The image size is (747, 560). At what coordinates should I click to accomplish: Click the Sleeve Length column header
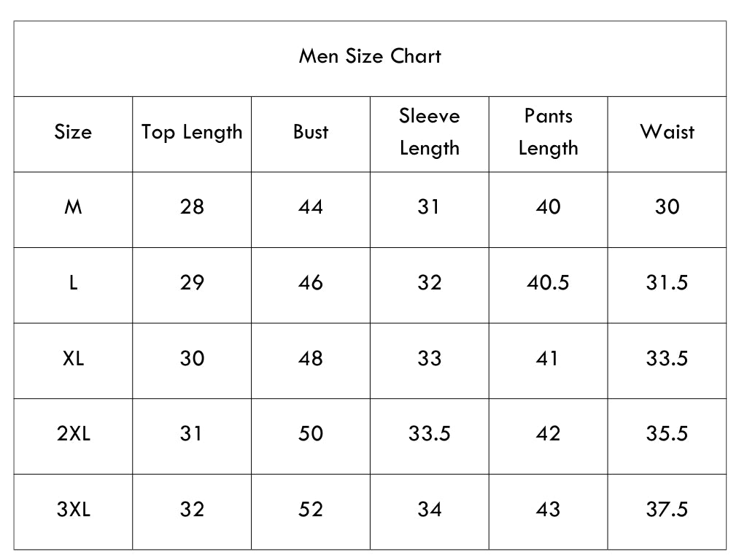[429, 132]
